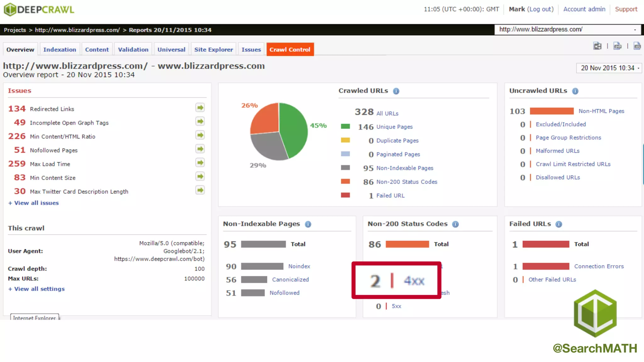Image resolution: width=644 pixels, height=362 pixels.
Task: Export report as PDF icon
Action: (x=617, y=46)
